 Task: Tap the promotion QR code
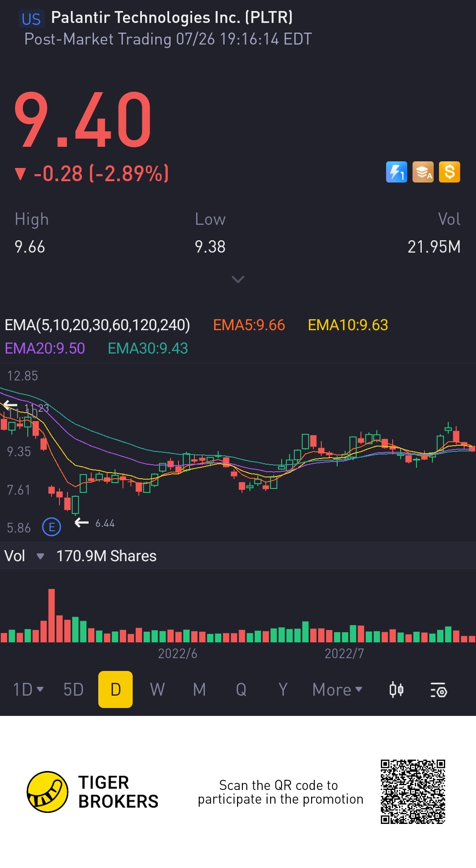click(x=413, y=791)
